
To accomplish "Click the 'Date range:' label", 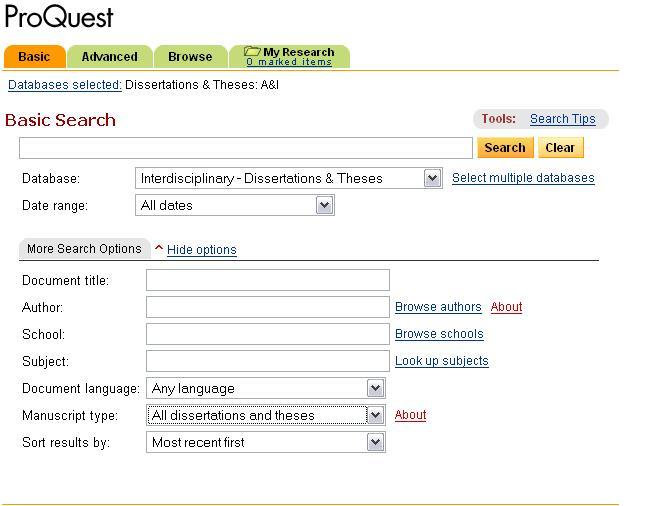I will point(55,206).
